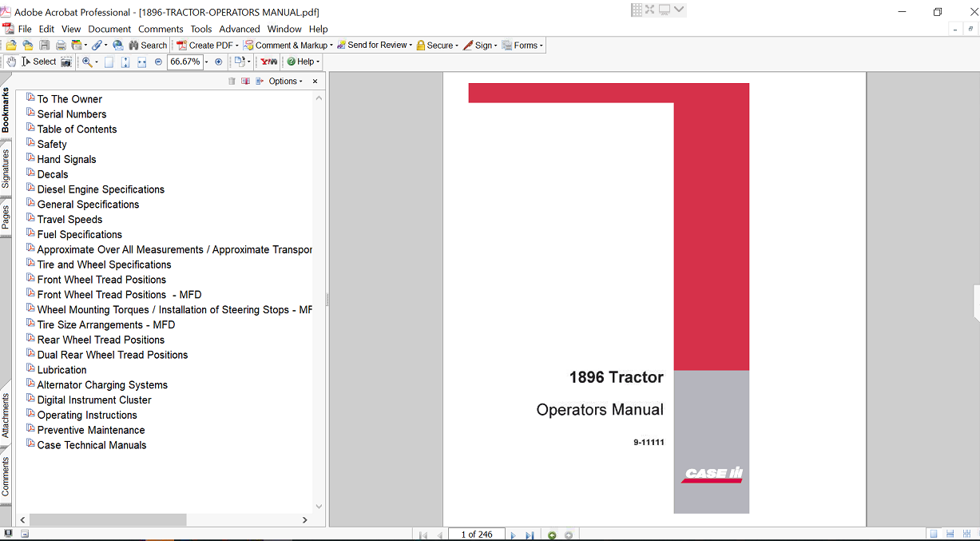
Task: Click the Save disk icon
Action: pos(45,46)
